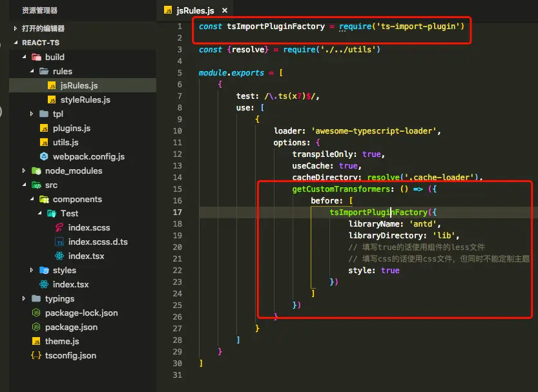This screenshot has width=538, height=392.
Task: Open styleRules.js from the file tree
Action: click(85, 100)
